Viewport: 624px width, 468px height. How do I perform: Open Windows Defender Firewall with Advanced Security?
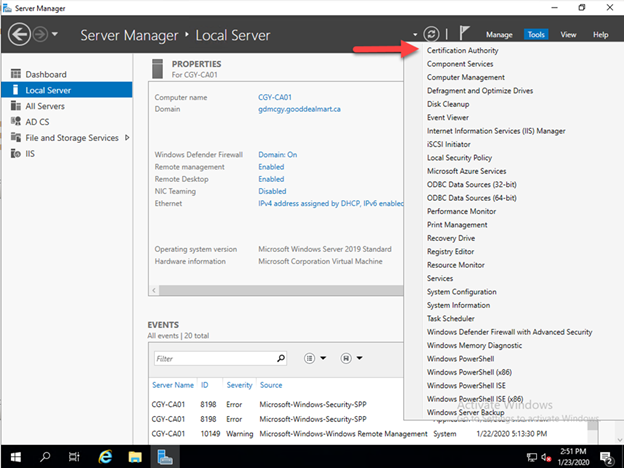[x=509, y=332]
